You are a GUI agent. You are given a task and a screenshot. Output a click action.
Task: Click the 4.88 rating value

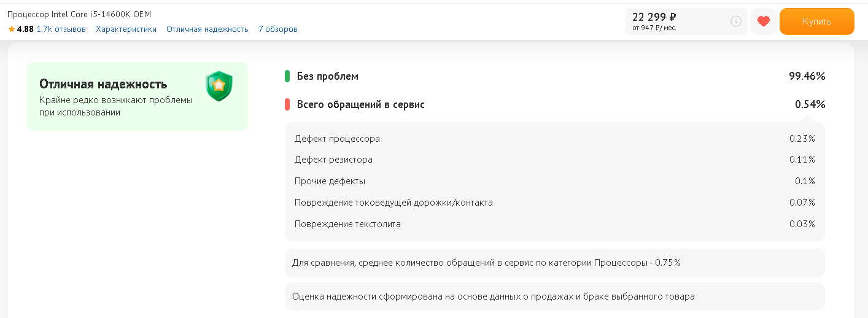25,29
